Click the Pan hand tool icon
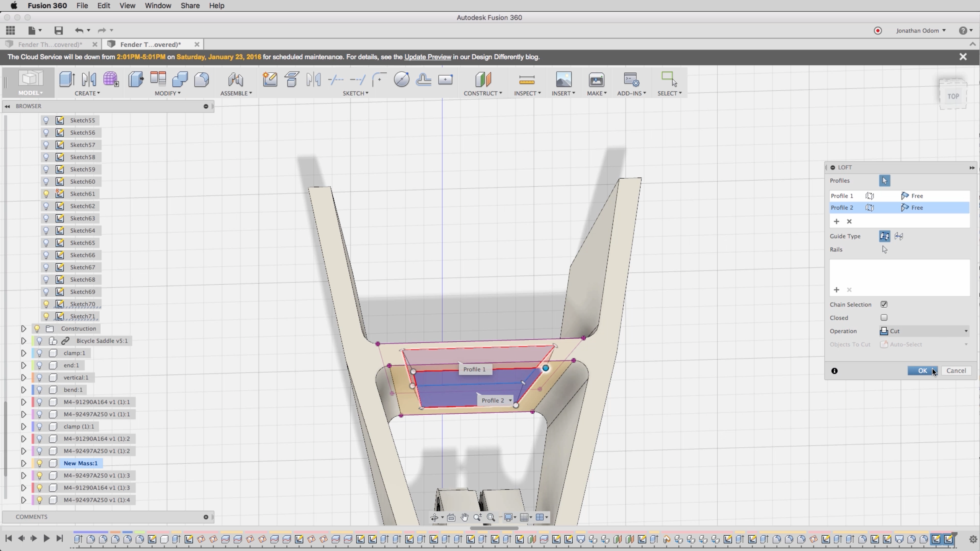Viewport: 980px width, 551px height. click(464, 517)
